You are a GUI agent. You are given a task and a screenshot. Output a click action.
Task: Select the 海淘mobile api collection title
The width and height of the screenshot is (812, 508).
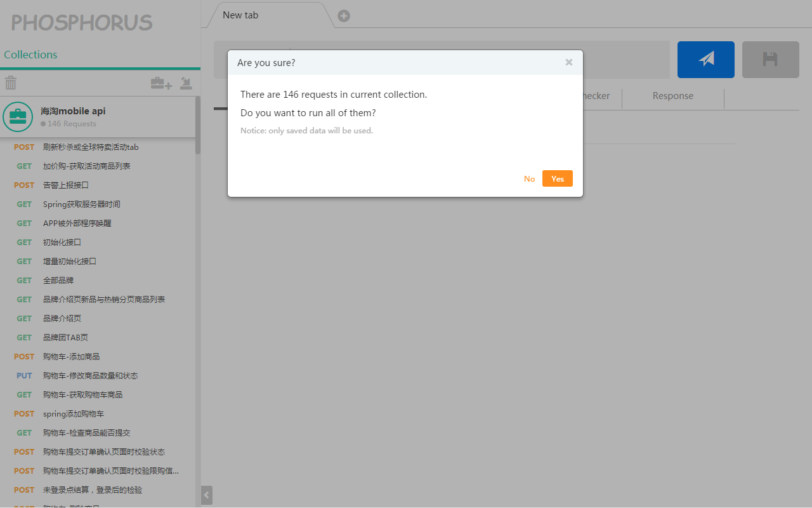[73, 111]
